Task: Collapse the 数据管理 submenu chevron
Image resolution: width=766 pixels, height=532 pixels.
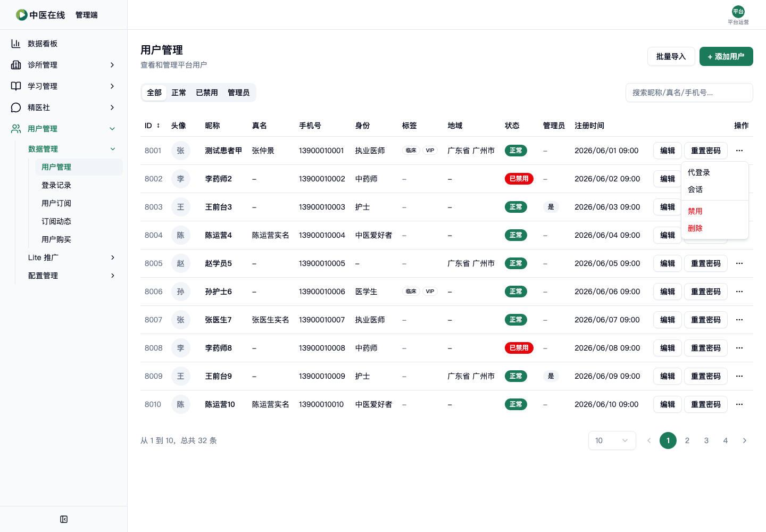Action: coord(113,149)
